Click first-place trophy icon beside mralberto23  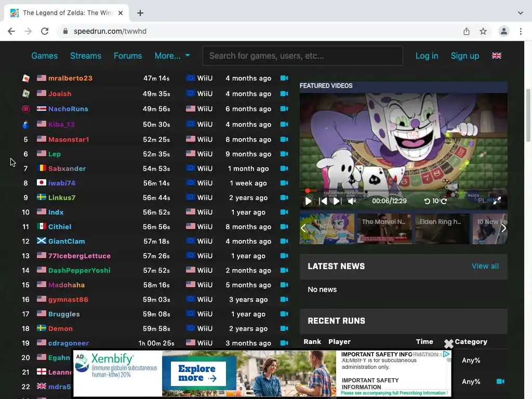26,78
